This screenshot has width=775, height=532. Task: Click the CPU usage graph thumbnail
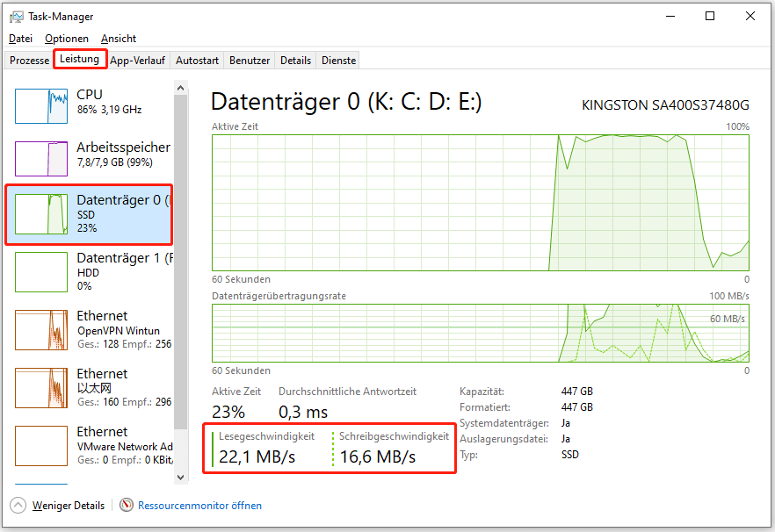41,105
